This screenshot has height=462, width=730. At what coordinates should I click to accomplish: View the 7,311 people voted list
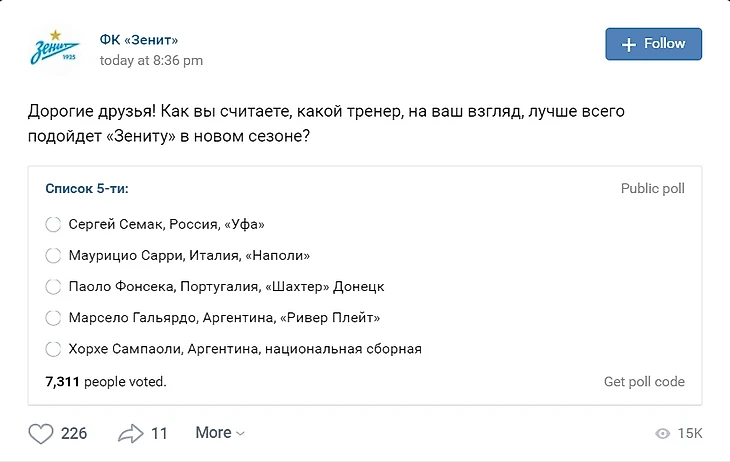point(106,382)
